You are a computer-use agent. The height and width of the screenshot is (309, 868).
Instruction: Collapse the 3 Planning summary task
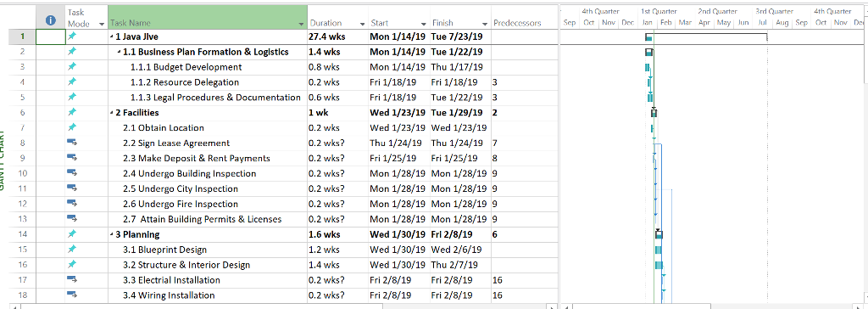[x=111, y=234]
